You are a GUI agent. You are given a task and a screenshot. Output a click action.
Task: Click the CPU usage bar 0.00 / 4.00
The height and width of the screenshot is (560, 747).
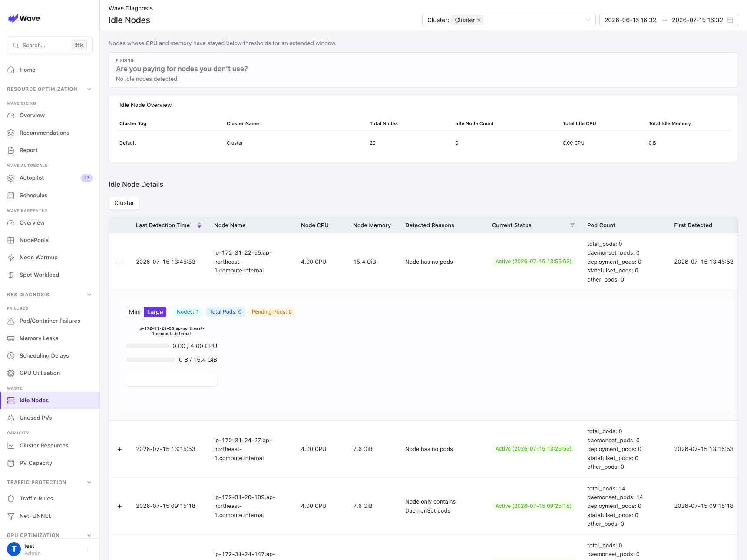pos(147,346)
